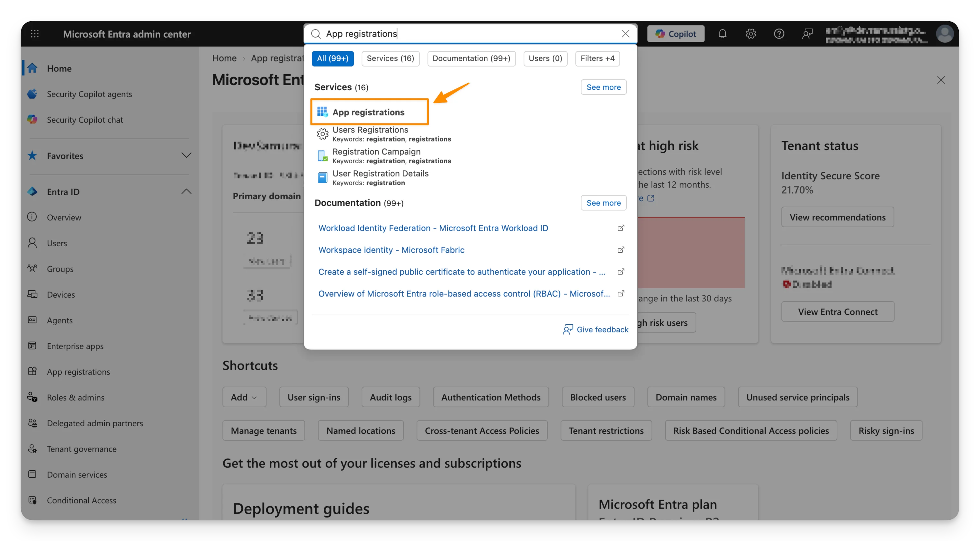
Task: Click the User Registration Details result icon
Action: tap(322, 177)
